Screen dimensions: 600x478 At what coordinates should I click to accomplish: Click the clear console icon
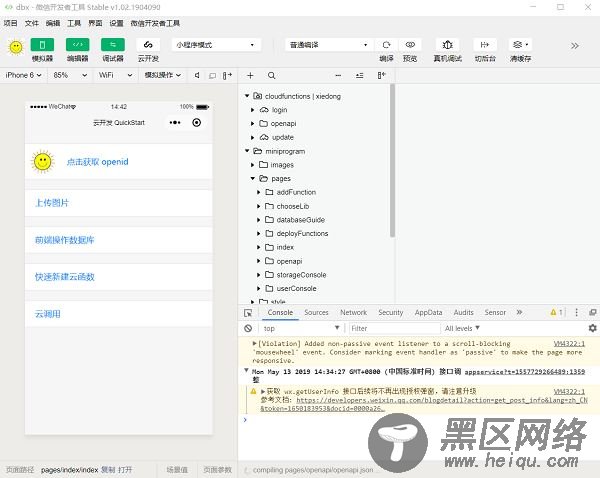[248, 328]
